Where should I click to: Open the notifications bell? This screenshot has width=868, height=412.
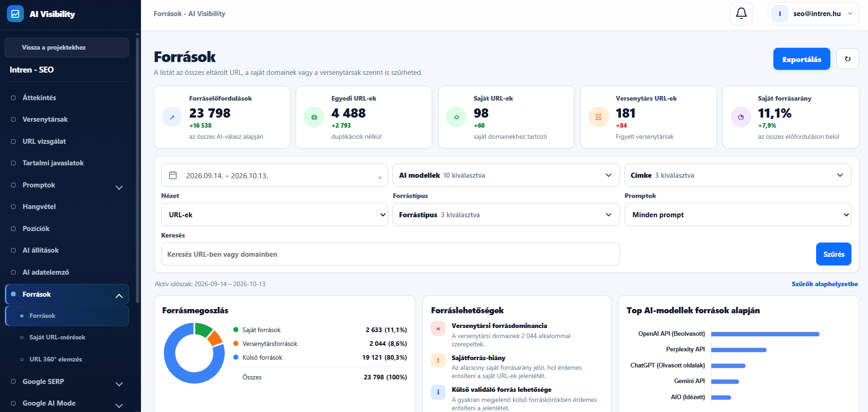741,14
